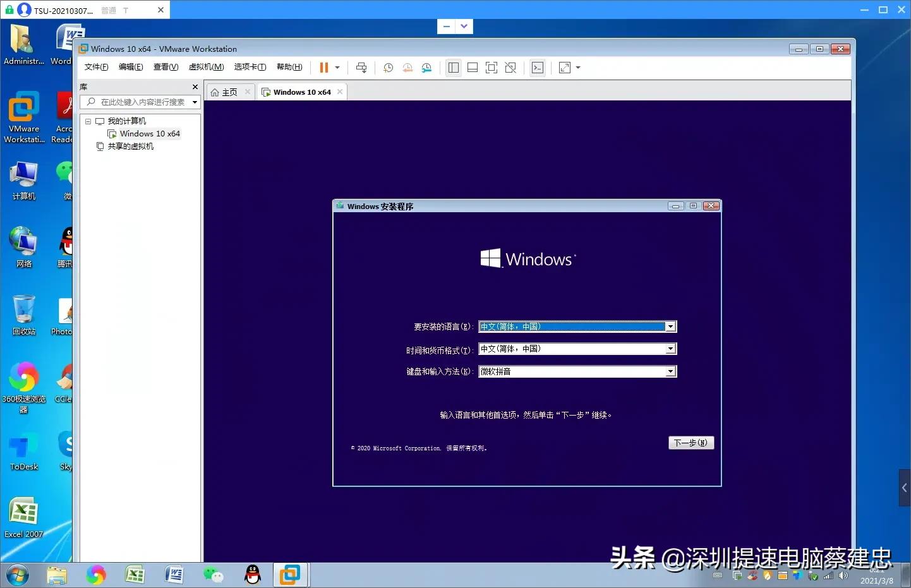Toggle the library sidebar panel
911x588 pixels.
(454, 68)
